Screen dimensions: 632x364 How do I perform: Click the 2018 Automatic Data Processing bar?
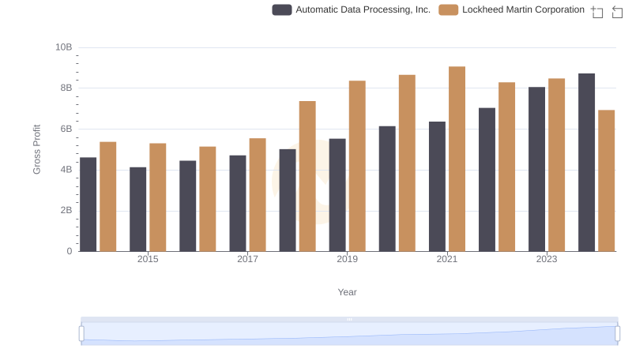click(288, 201)
